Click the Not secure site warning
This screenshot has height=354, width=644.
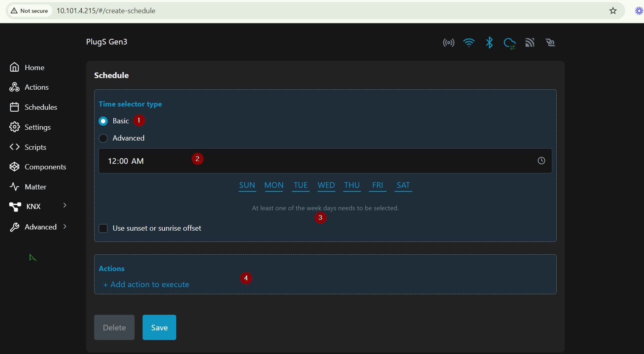pyautogui.click(x=30, y=11)
